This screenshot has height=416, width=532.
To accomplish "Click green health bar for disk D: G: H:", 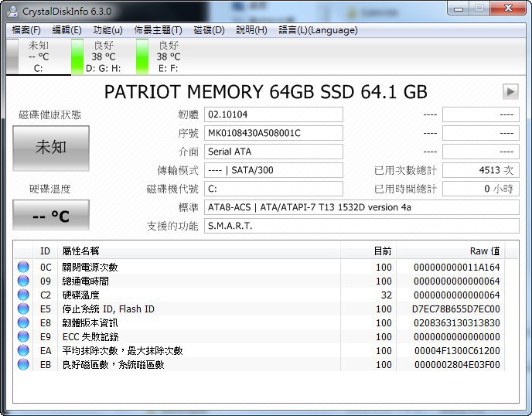I will [x=77, y=56].
